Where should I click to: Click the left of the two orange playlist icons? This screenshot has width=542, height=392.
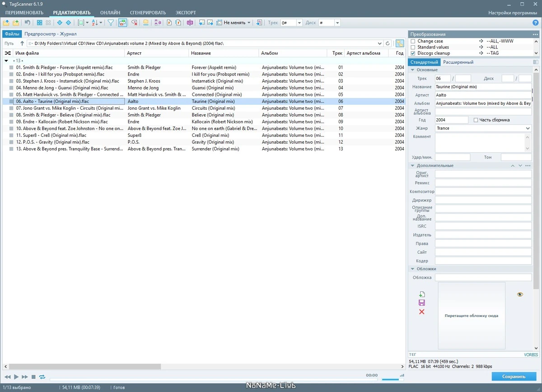coord(169,23)
